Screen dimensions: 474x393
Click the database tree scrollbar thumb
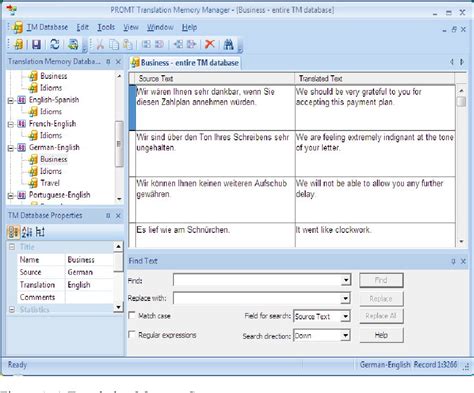(119, 144)
